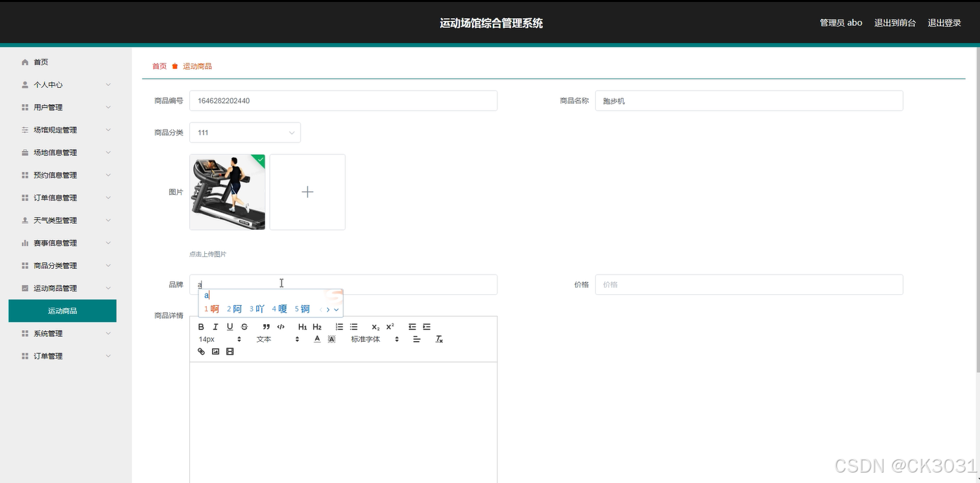The image size is (980, 483).
Task: Clear text formatting in the editor
Action: [x=439, y=339]
